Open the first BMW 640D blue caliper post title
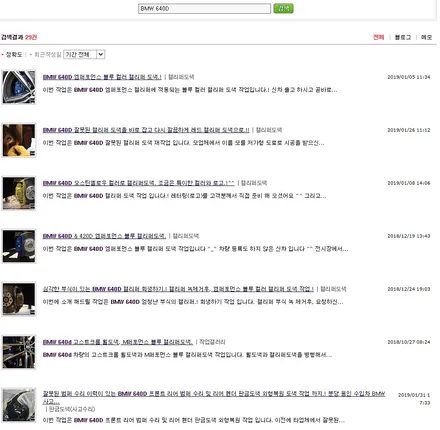 tap(102, 77)
